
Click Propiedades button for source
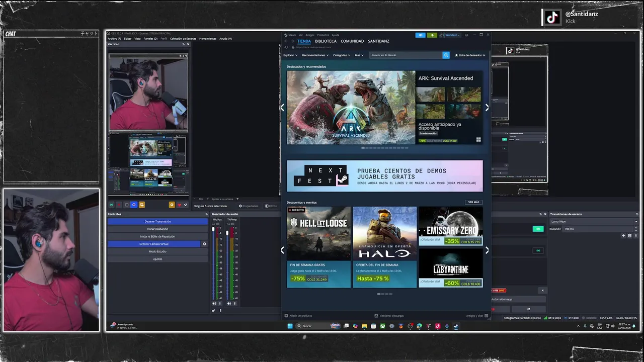249,206
